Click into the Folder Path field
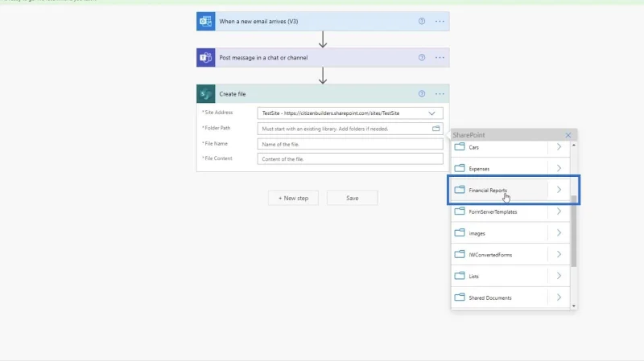This screenshot has width=644, height=361. (x=350, y=129)
